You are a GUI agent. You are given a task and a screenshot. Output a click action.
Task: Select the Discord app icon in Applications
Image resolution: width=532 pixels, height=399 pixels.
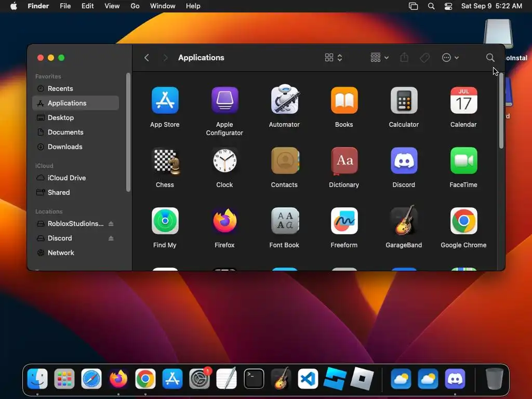(x=404, y=161)
